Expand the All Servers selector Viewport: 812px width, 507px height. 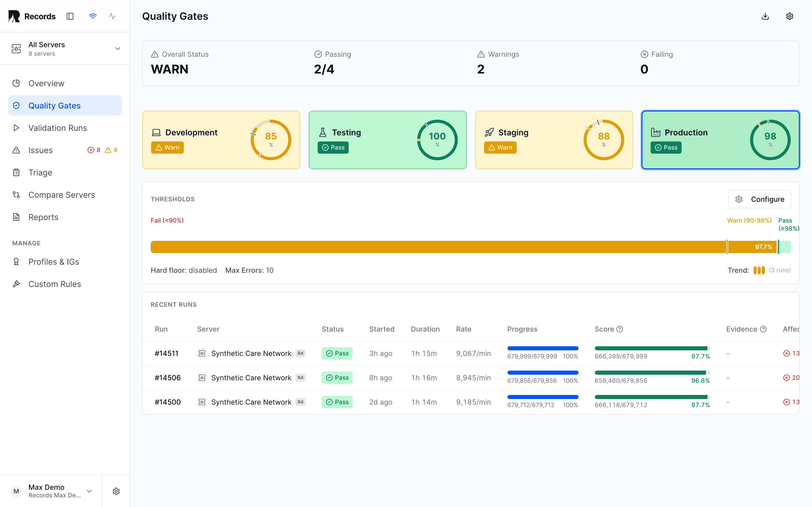click(65, 49)
